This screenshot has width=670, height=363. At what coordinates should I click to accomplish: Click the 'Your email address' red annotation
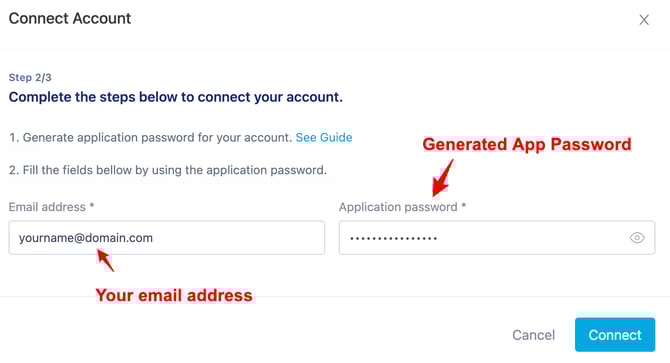(x=174, y=296)
